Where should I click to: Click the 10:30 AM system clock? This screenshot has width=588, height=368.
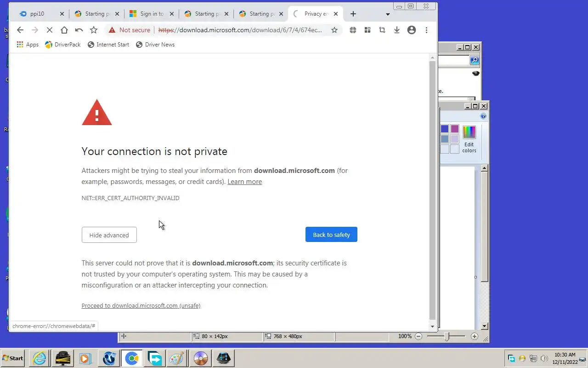[565, 355]
